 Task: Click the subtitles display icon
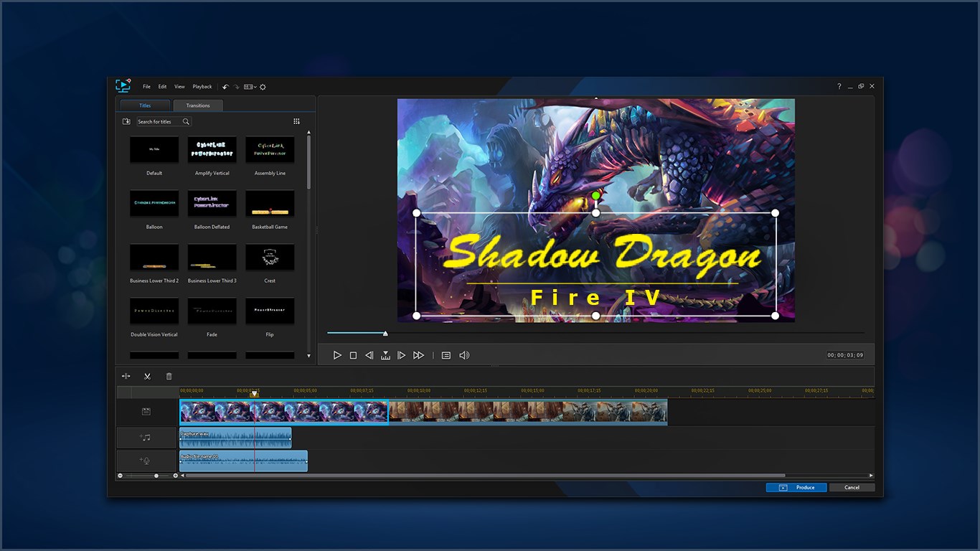pyautogui.click(x=446, y=355)
